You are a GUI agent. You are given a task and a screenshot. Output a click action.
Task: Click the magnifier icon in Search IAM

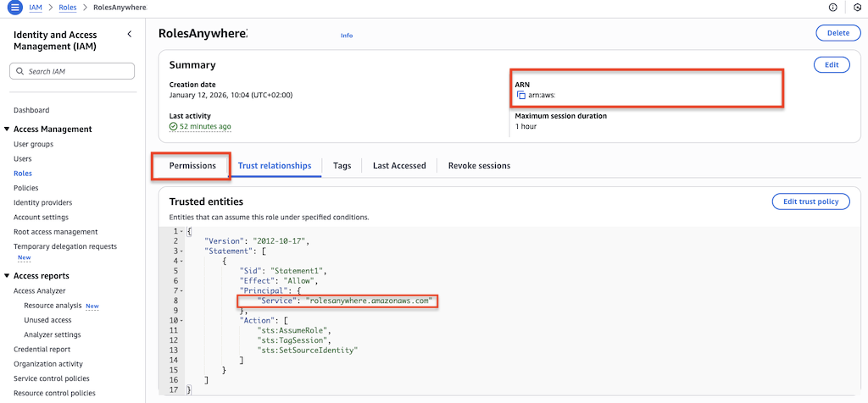coord(21,72)
